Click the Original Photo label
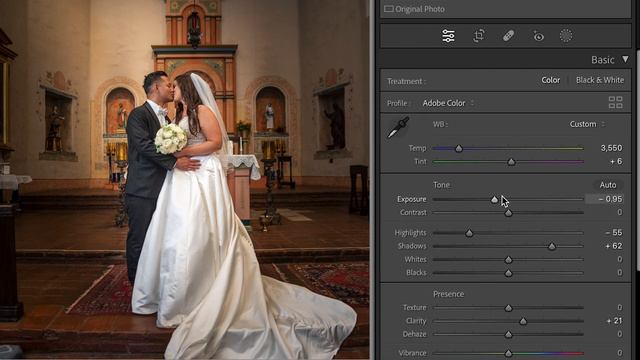 pos(420,9)
